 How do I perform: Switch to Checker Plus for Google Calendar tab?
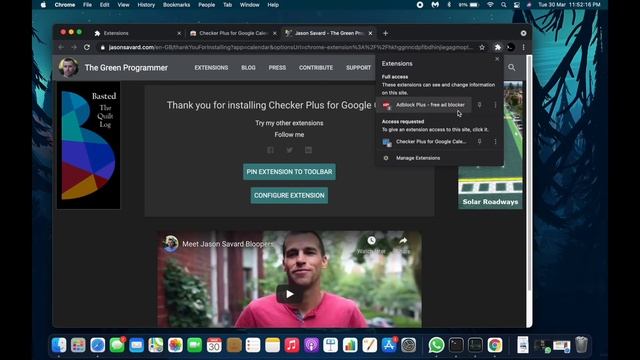tap(233, 33)
